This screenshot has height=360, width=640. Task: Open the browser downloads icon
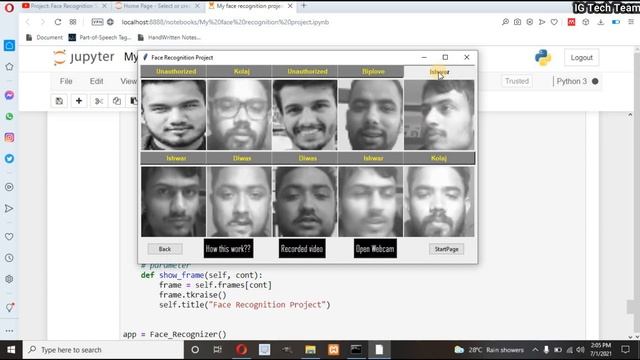click(x=600, y=22)
